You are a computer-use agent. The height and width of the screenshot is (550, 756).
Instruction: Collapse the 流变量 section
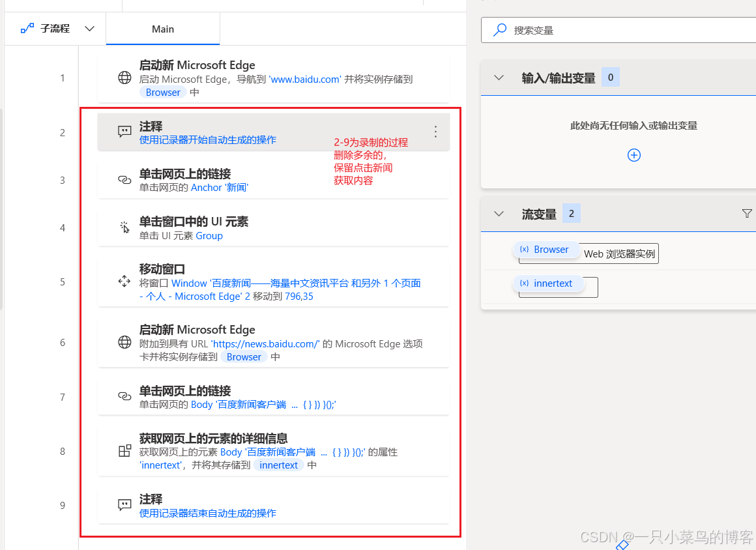[x=499, y=214]
